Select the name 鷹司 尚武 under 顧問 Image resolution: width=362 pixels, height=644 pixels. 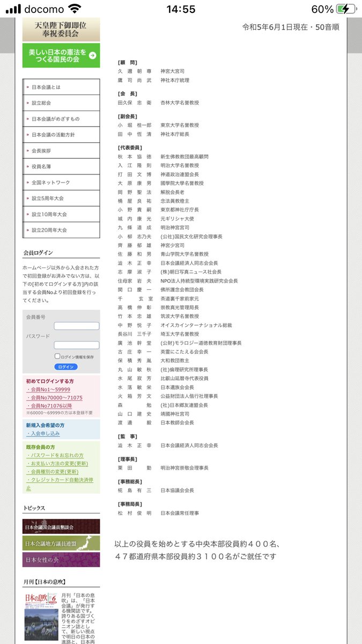[x=135, y=79]
